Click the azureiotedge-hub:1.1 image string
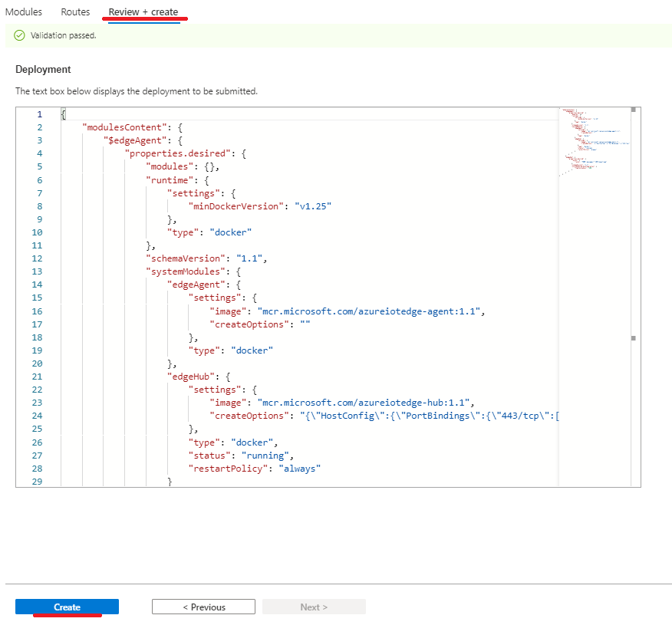Image resolution: width=672 pixels, height=625 pixels. point(364,403)
